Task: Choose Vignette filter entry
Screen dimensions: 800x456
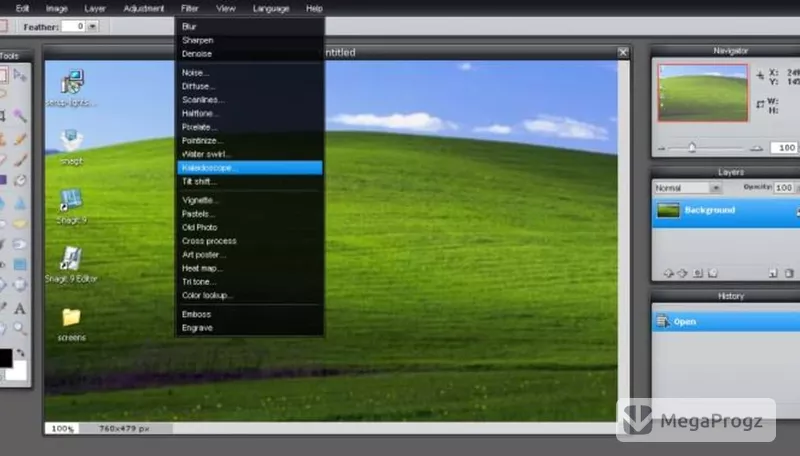Action: coord(250,200)
